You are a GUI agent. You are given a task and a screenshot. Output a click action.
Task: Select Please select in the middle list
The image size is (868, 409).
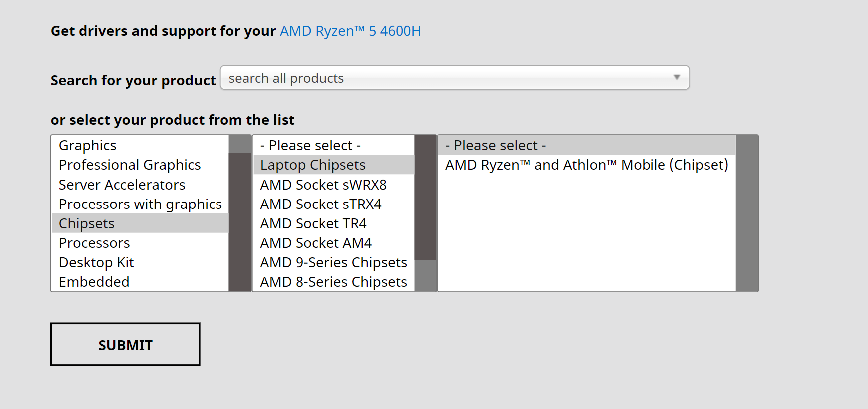click(334, 145)
